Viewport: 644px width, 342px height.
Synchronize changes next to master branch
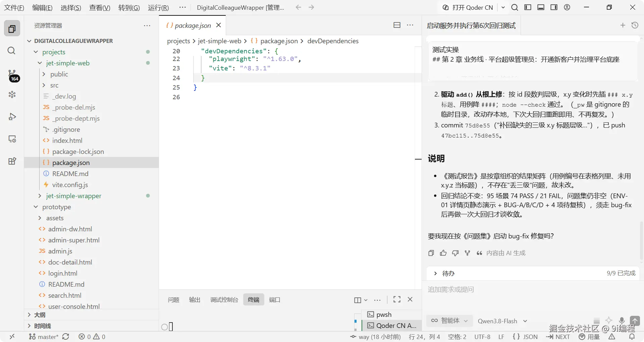click(66, 337)
